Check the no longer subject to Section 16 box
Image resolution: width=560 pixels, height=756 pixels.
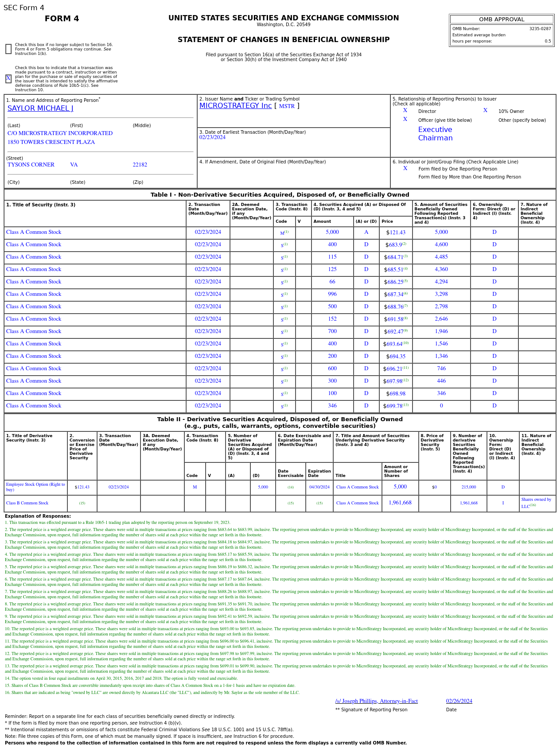[x=8, y=49]
